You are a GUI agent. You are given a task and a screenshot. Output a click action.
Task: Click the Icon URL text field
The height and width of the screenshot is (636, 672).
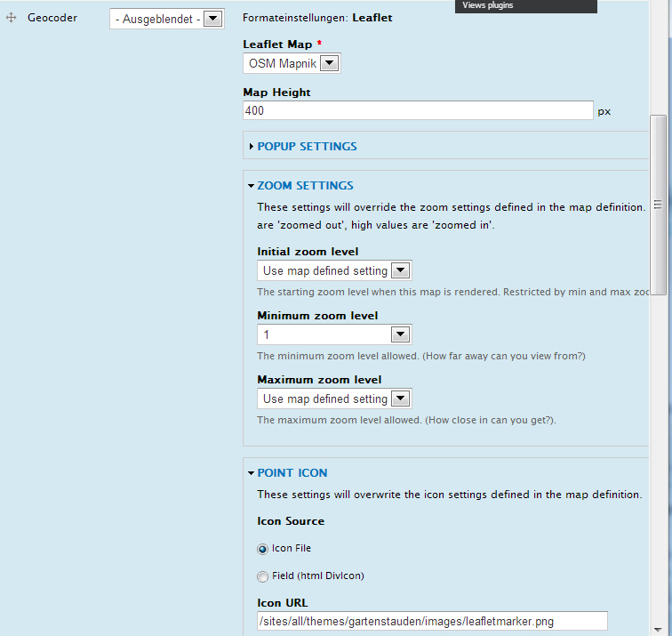432,621
